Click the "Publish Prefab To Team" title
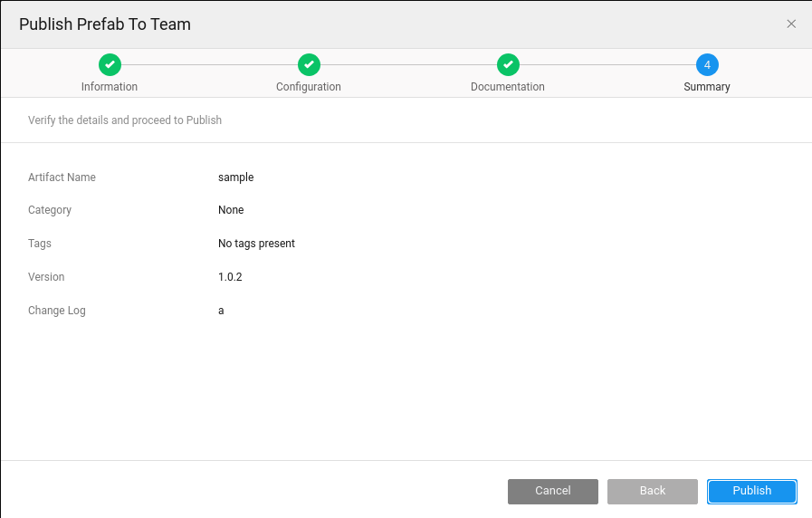 tap(105, 24)
